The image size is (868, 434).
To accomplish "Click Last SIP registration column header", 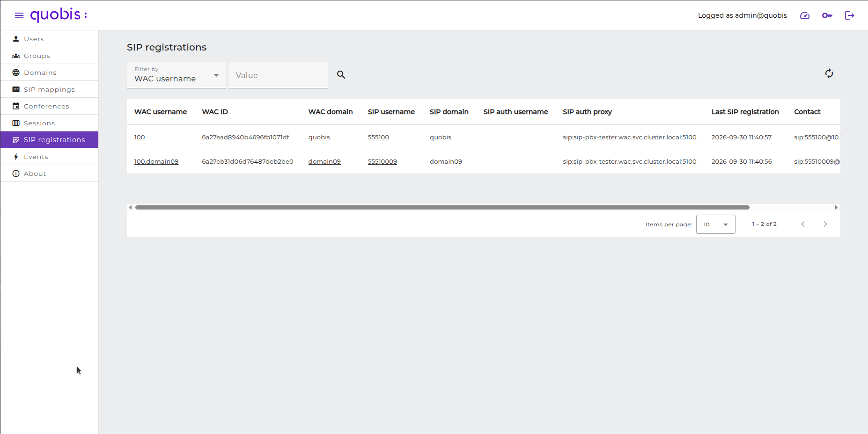I will click(745, 112).
